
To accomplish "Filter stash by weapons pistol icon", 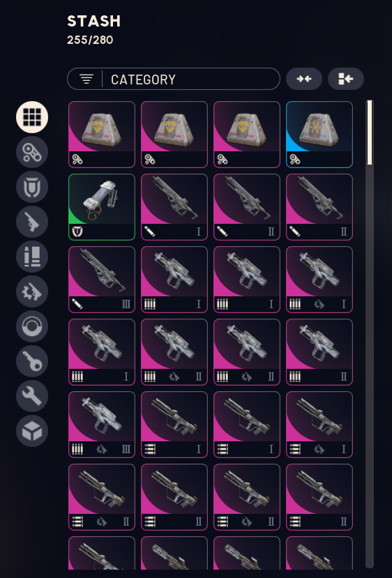I will [32, 222].
